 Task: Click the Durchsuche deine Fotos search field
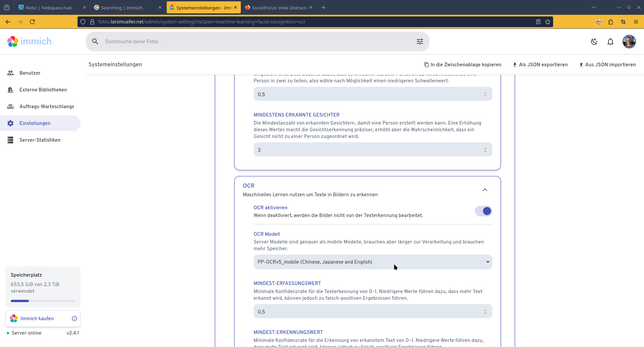click(x=255, y=42)
